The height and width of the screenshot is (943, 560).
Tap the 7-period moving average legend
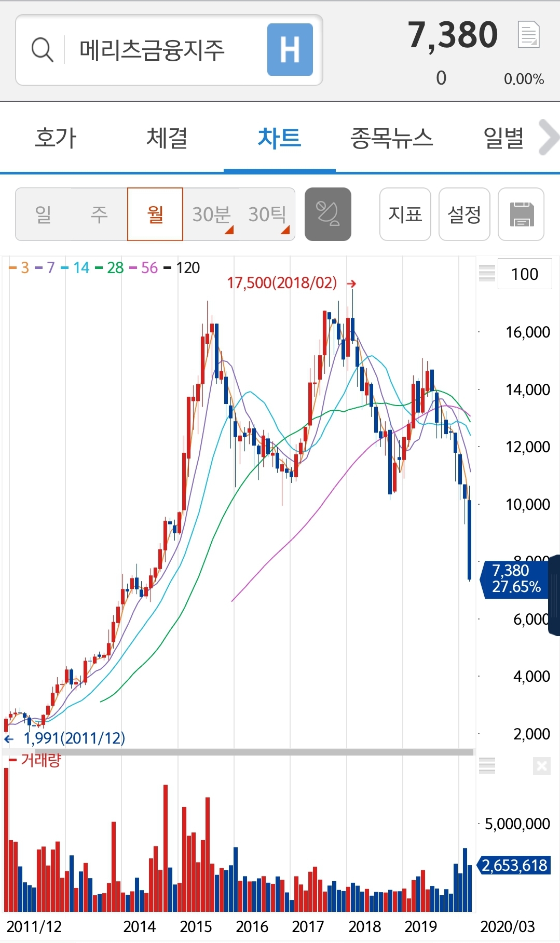coord(45,268)
